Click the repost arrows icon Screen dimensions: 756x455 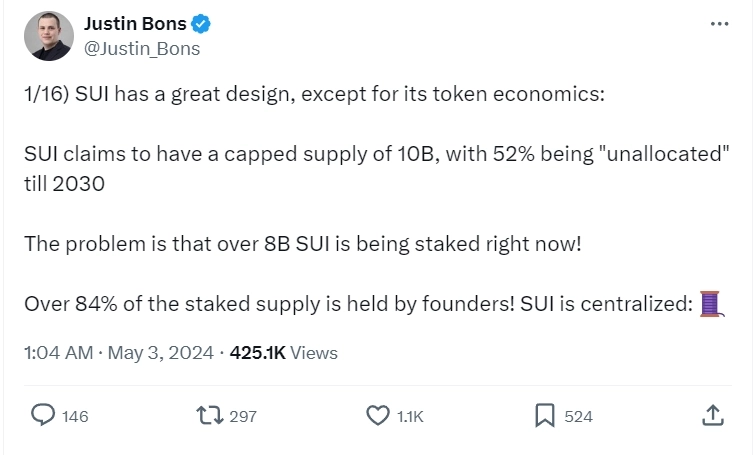[210, 415]
